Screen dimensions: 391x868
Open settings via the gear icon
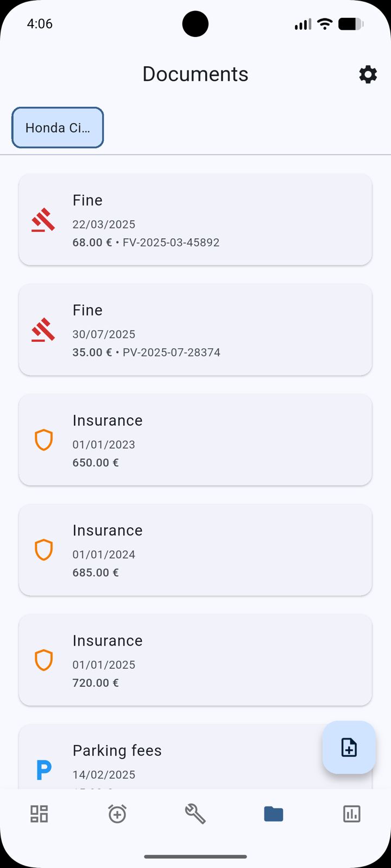[x=368, y=74]
